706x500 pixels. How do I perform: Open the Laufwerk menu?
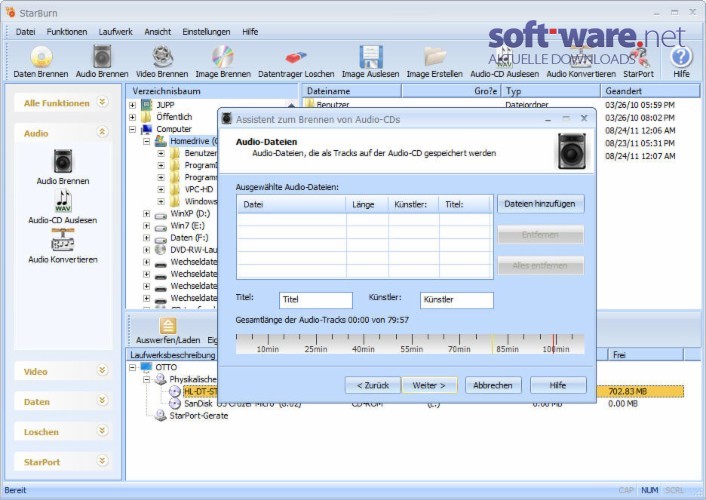(115, 32)
